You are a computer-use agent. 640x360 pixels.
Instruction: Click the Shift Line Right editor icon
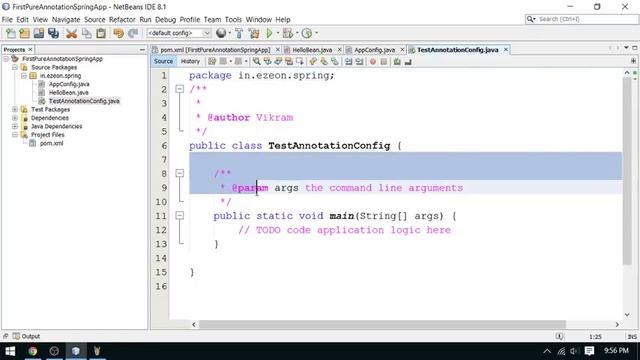pyautogui.click(x=360, y=62)
